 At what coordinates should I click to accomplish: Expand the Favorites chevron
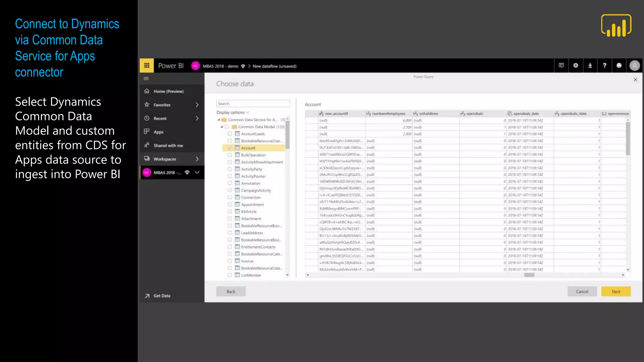click(197, 105)
